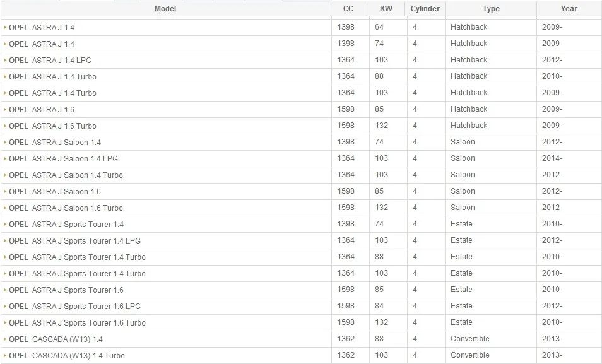Open OPEL ASTRA J Saloon 1.4 model
This screenshot has width=602, height=364.
(x=55, y=143)
